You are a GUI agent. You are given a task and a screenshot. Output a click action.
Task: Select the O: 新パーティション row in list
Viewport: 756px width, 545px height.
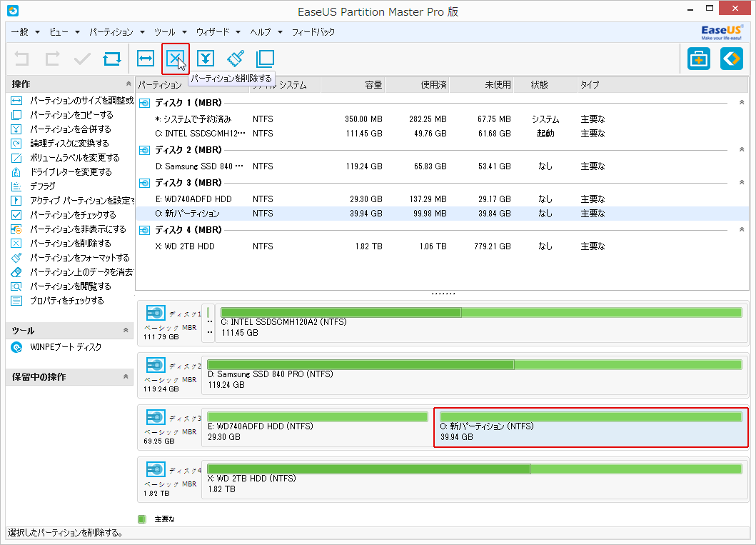click(x=442, y=213)
